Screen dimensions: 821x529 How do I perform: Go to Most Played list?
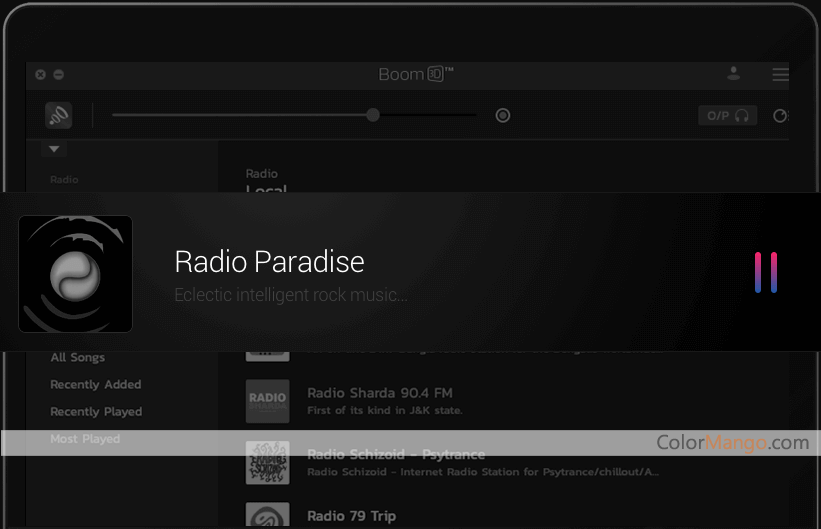[x=85, y=439]
